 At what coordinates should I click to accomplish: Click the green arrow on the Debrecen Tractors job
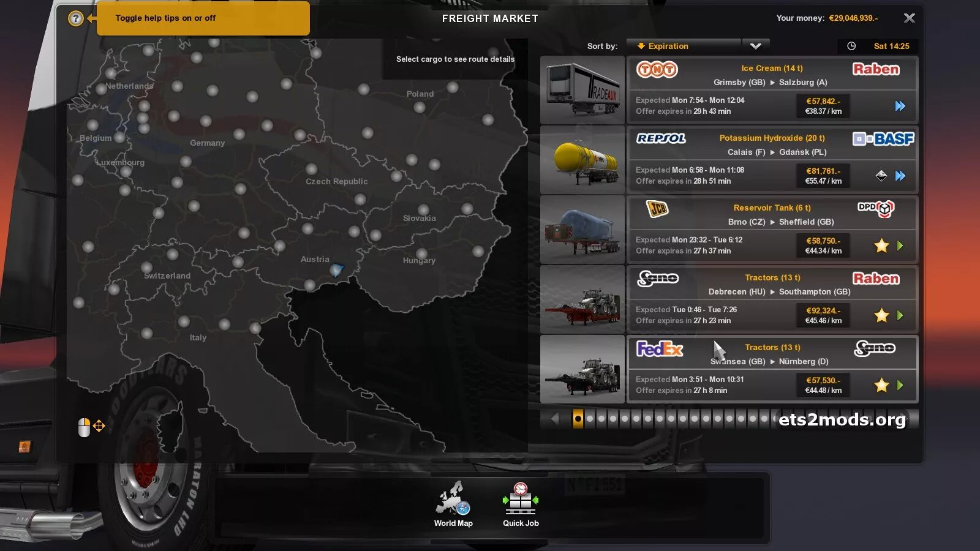tap(900, 315)
